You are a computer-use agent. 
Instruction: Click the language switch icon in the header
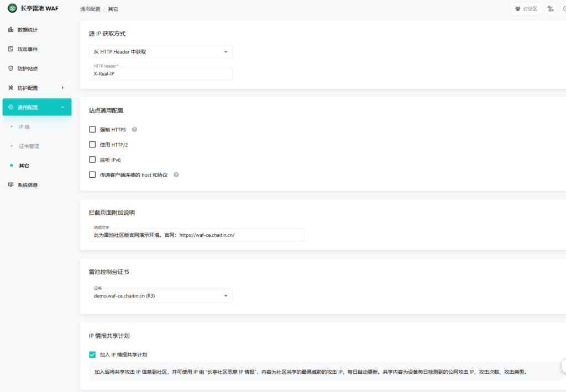551,9
